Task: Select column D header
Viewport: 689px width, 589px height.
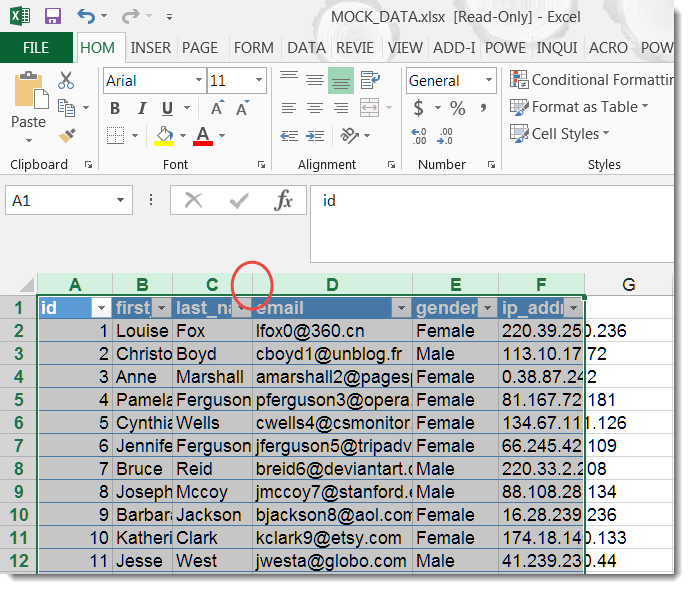Action: (332, 284)
